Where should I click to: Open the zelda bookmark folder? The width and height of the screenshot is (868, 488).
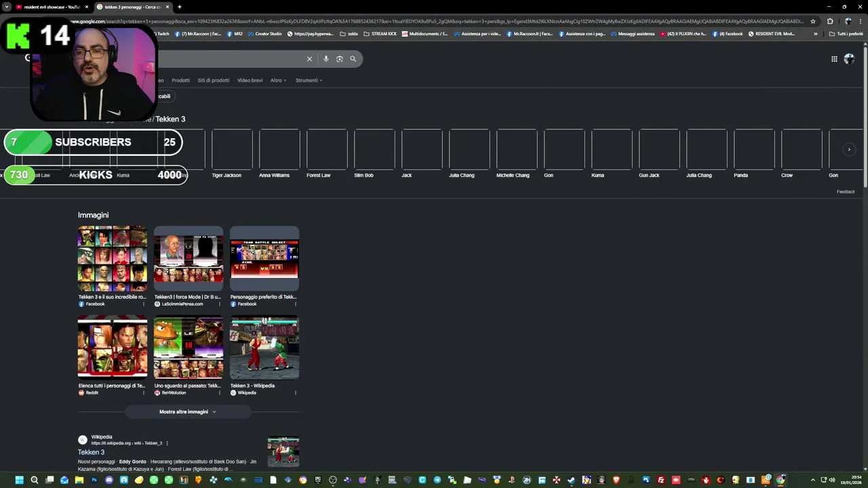click(349, 33)
